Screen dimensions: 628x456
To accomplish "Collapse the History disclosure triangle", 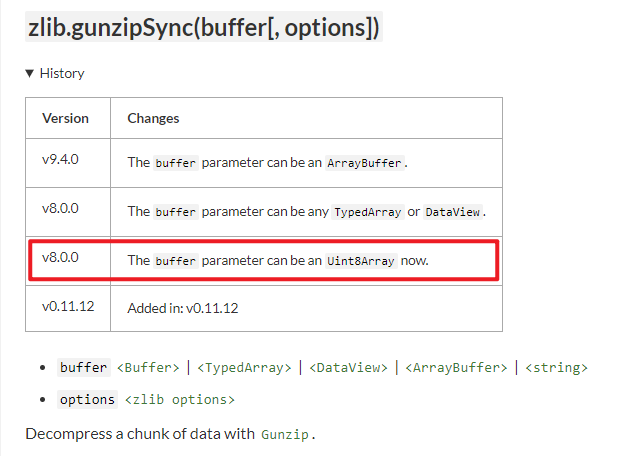I will click(x=30, y=73).
